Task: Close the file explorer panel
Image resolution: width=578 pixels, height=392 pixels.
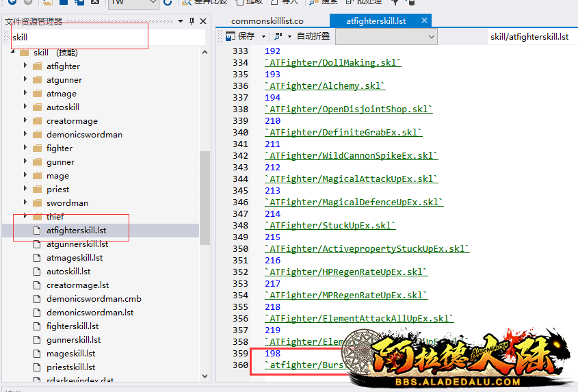Action: click(203, 22)
